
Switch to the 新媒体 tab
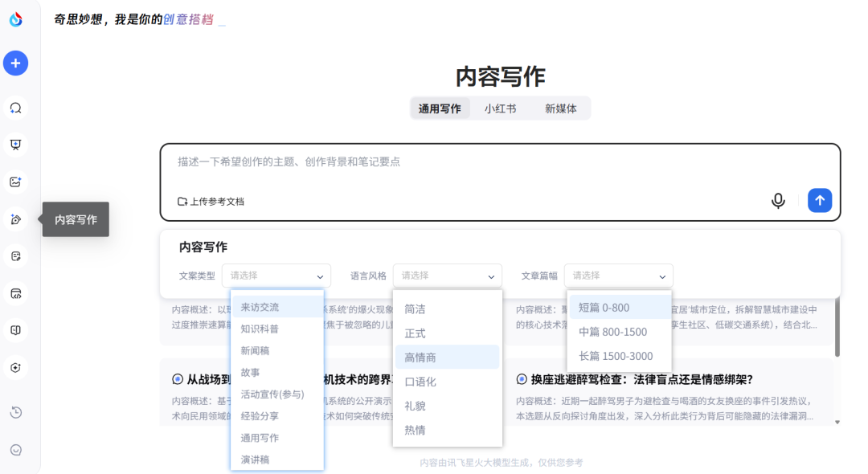pos(560,108)
